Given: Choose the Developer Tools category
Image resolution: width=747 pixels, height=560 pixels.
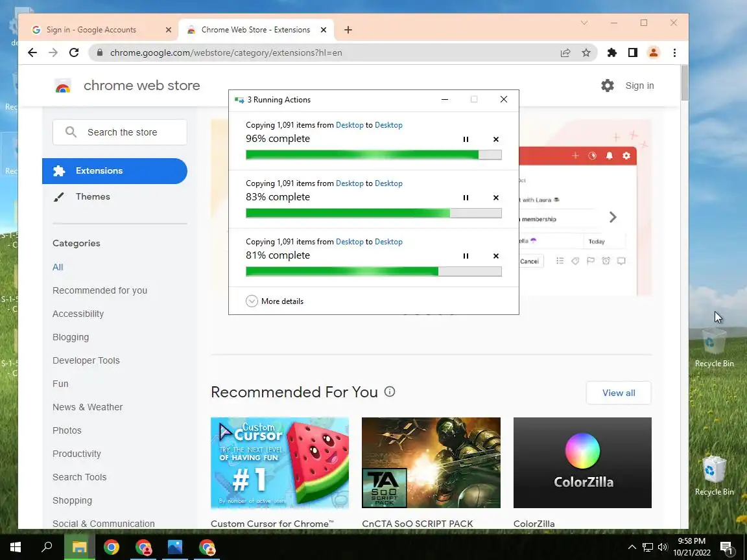Looking at the screenshot, I should click(x=86, y=360).
